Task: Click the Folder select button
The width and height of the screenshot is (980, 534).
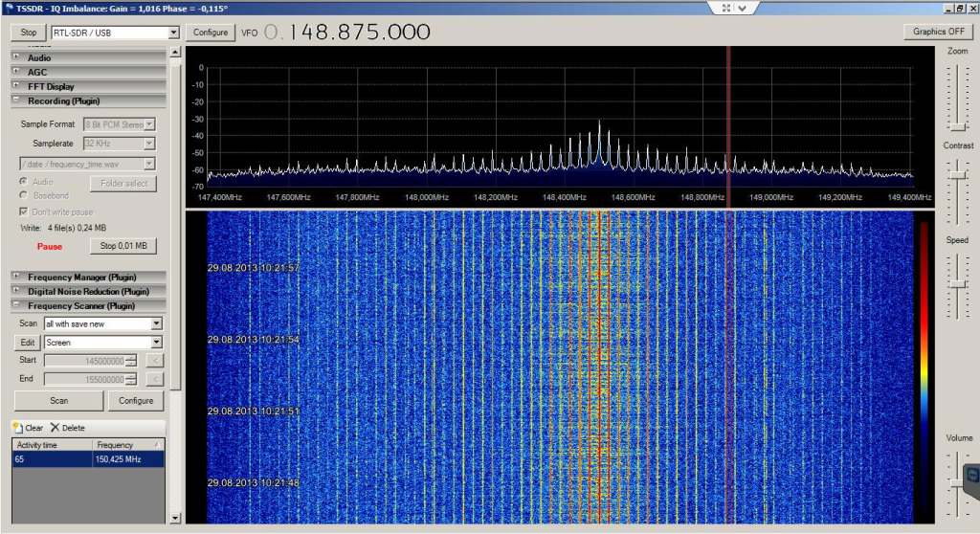Action: click(x=123, y=183)
